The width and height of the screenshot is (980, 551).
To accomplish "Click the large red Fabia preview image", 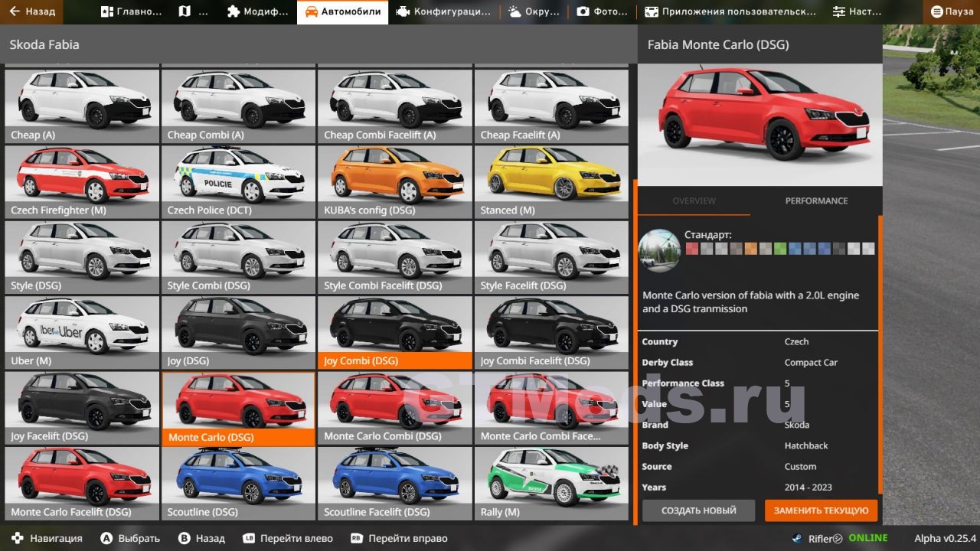I will click(759, 126).
